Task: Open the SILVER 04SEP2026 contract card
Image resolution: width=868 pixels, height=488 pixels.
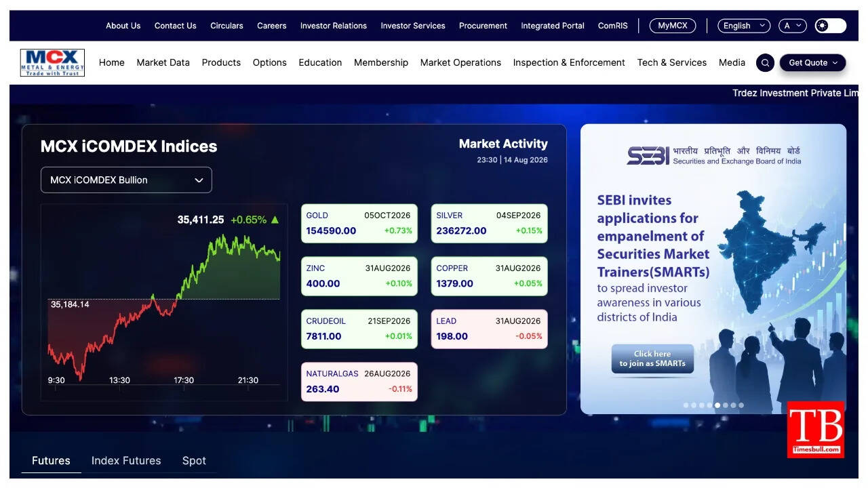Action: coord(490,224)
